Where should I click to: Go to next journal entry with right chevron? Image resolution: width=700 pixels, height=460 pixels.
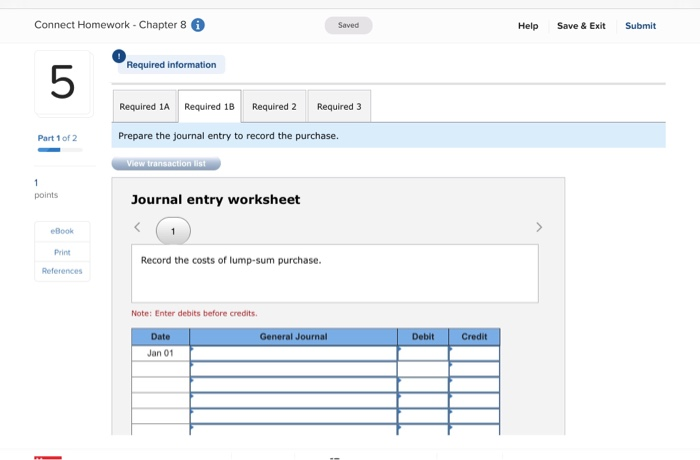pyautogui.click(x=539, y=227)
